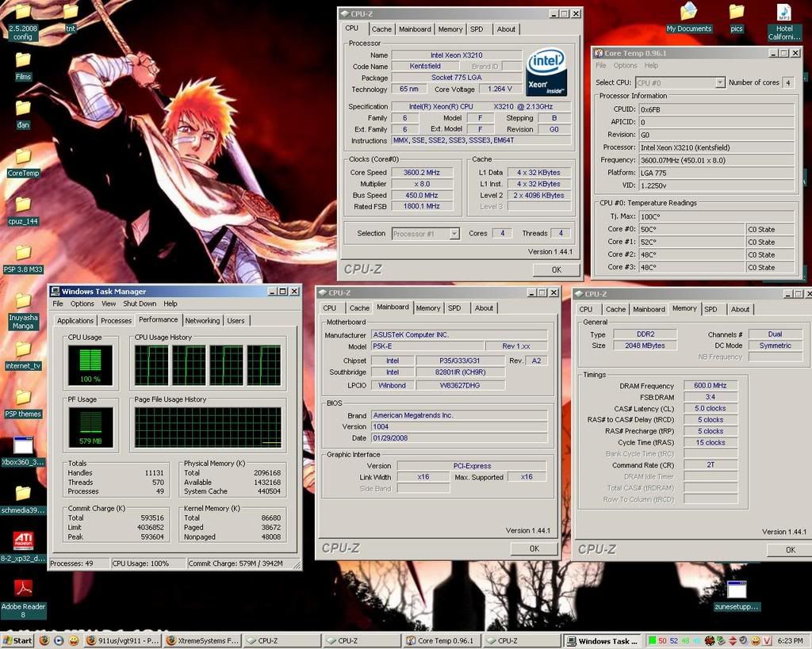
Task: Click the DRAM Frequency value '600.0 MHz'
Action: (710, 386)
